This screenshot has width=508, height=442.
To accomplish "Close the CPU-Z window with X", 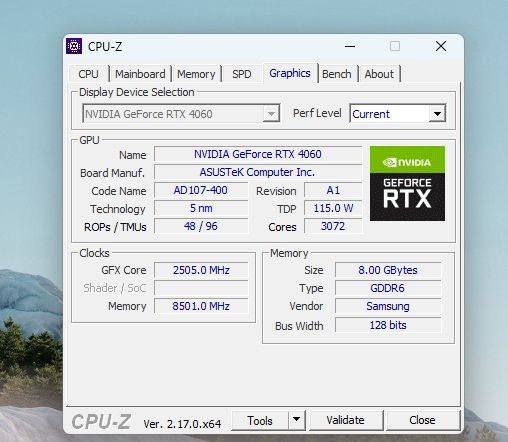I will coord(441,46).
